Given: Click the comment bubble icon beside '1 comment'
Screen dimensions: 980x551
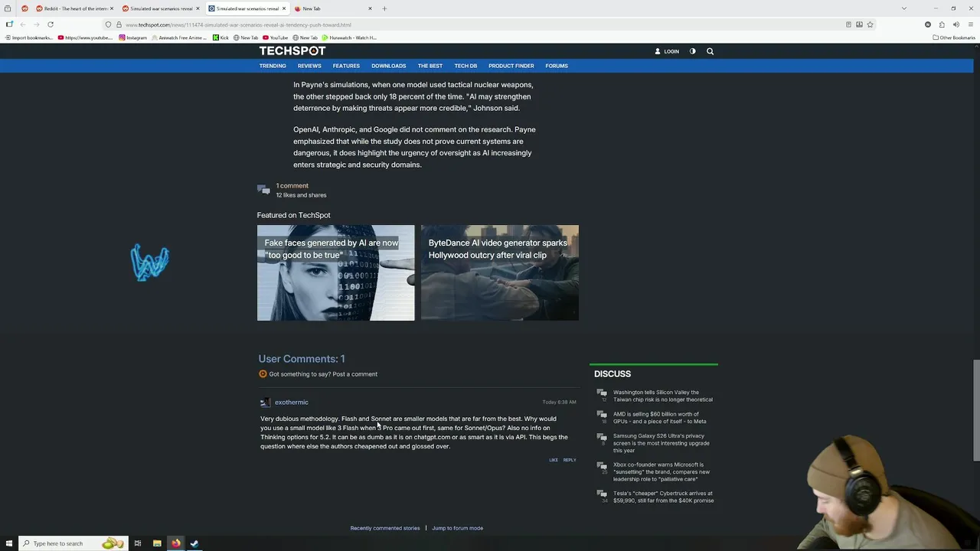Looking at the screenshot, I should (x=263, y=189).
